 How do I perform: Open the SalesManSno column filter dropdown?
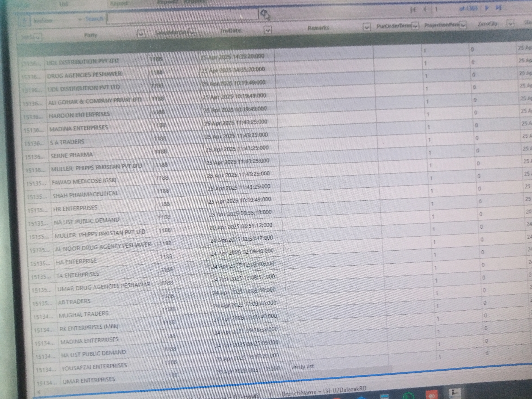pyautogui.click(x=192, y=32)
